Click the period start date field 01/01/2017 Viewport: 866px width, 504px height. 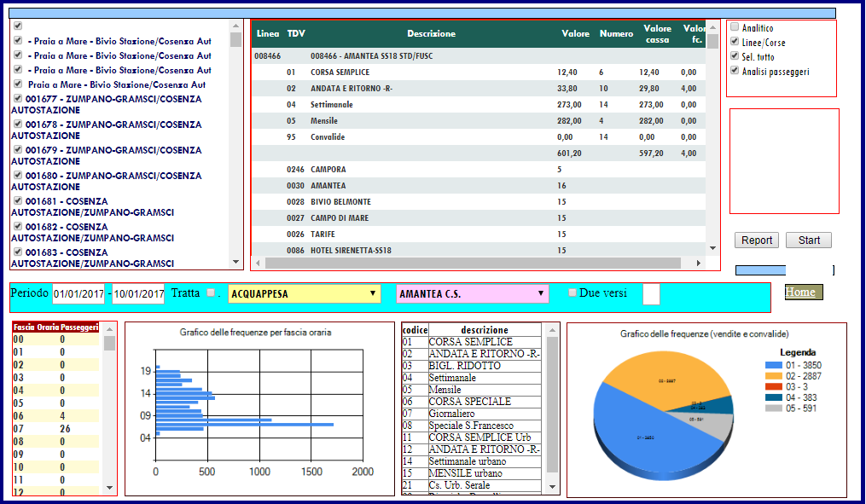point(78,293)
